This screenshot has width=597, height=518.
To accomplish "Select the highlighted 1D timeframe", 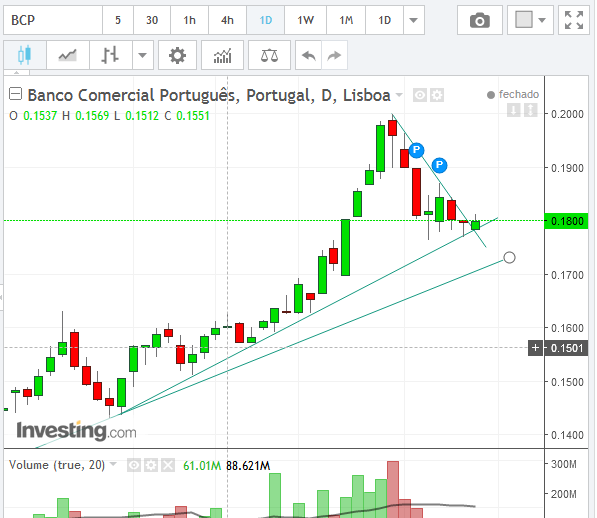I will [265, 20].
